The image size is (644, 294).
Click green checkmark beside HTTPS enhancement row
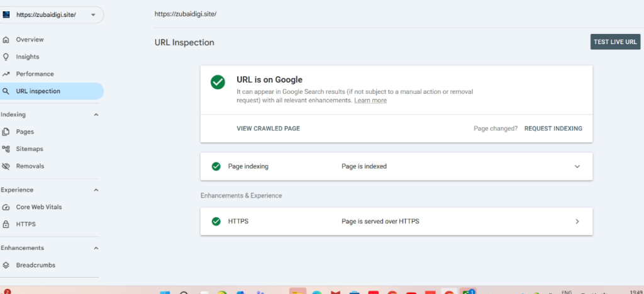pyautogui.click(x=216, y=221)
